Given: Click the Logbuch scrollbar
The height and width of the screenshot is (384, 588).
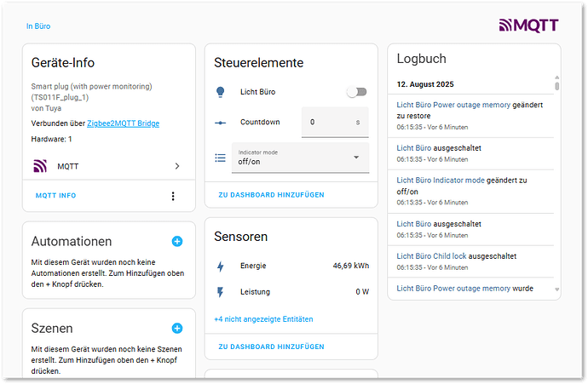Looking at the screenshot, I should pyautogui.click(x=557, y=85).
